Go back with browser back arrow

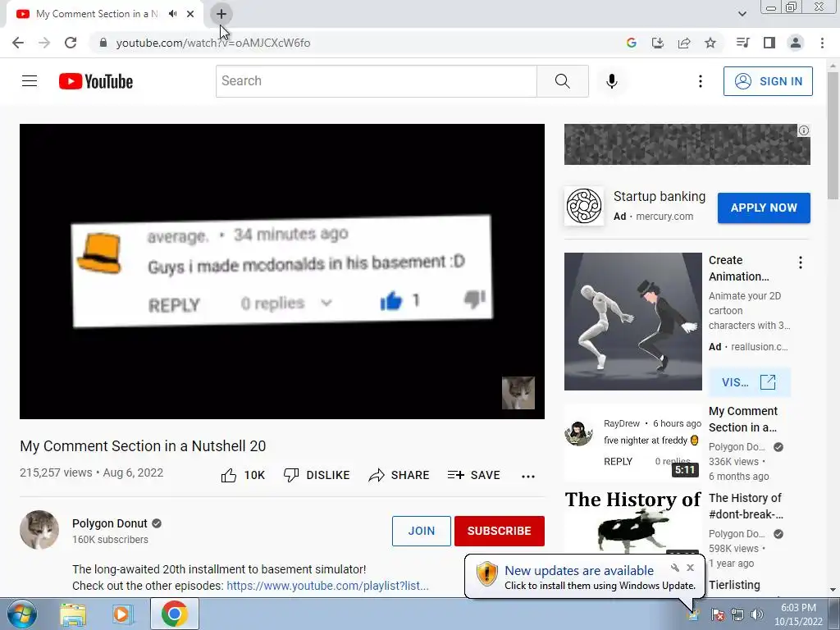tap(18, 43)
